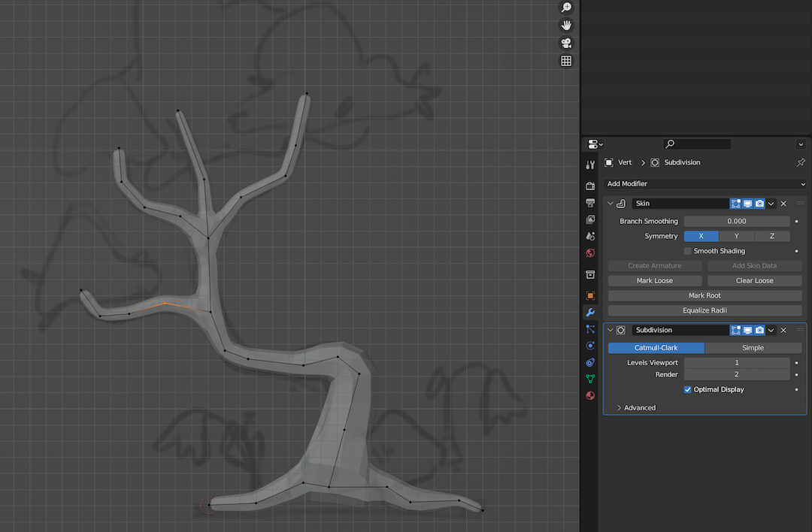The height and width of the screenshot is (532, 812).
Task: Click the Equalize Radii button
Action: (704, 310)
